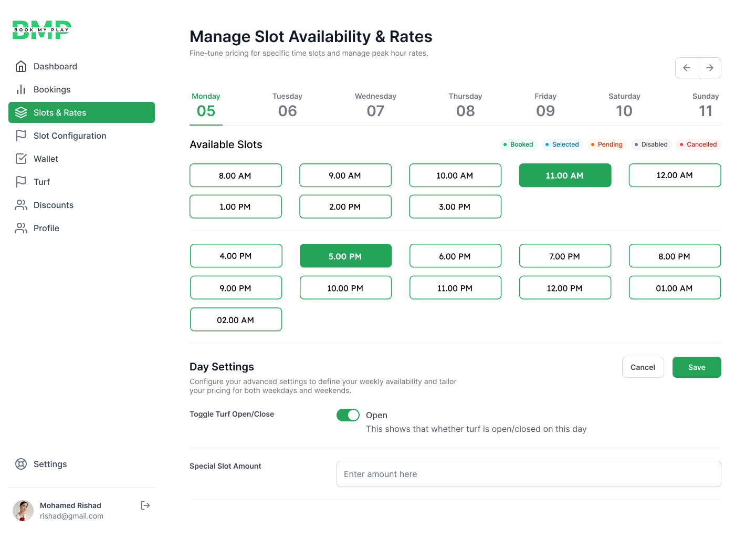The image size is (756, 538).
Task: Click the Turf flag icon in sidebar
Action: [21, 182]
